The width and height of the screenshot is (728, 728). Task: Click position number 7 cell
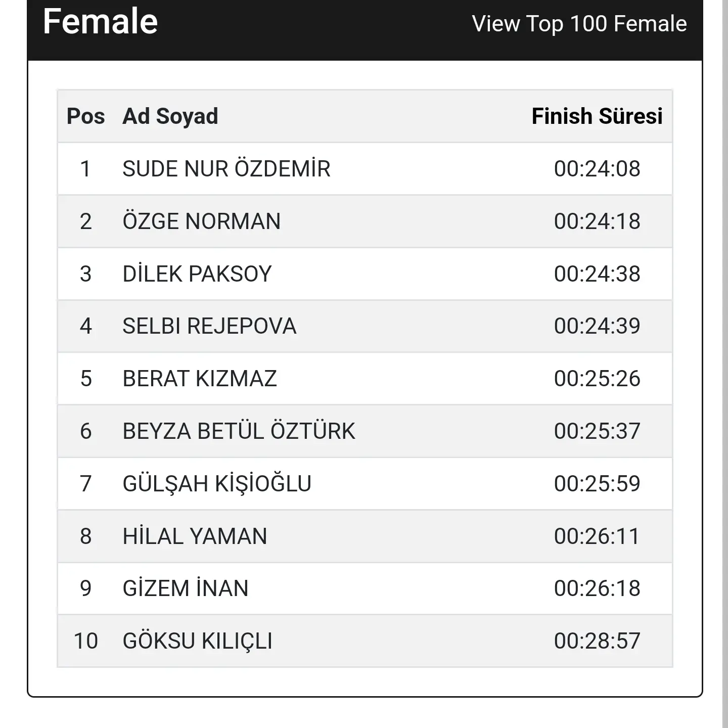(85, 483)
